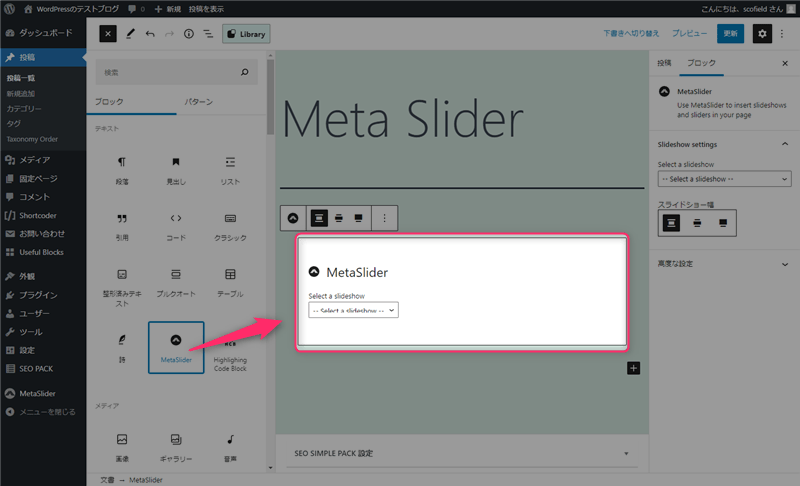Switch to the Post (投稿) sidebar tab
Screen dimensions: 800x486
(x=664, y=63)
